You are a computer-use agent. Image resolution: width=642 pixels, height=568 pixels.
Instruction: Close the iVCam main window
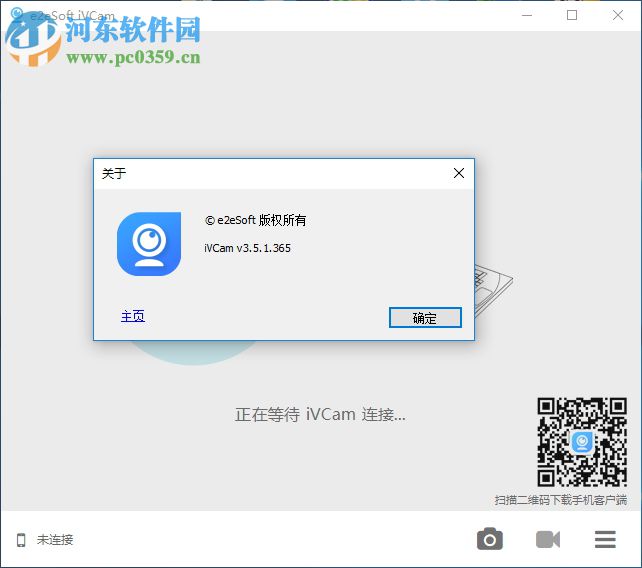tap(618, 15)
